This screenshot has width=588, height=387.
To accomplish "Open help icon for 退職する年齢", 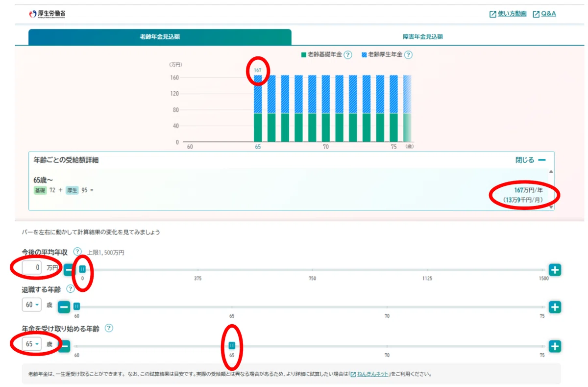I will (x=70, y=289).
